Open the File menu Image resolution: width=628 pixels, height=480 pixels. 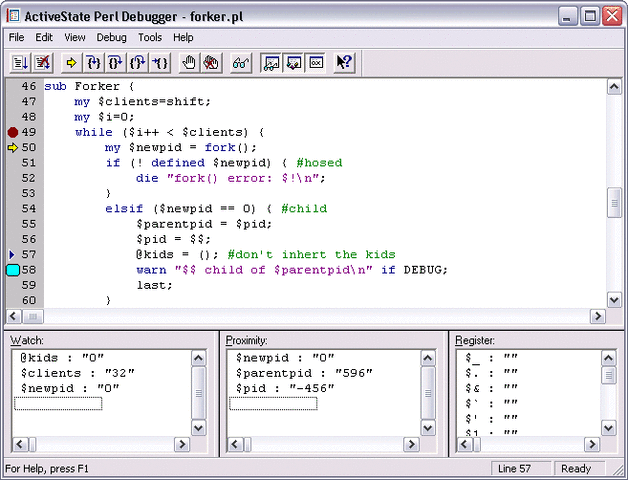tap(16, 37)
